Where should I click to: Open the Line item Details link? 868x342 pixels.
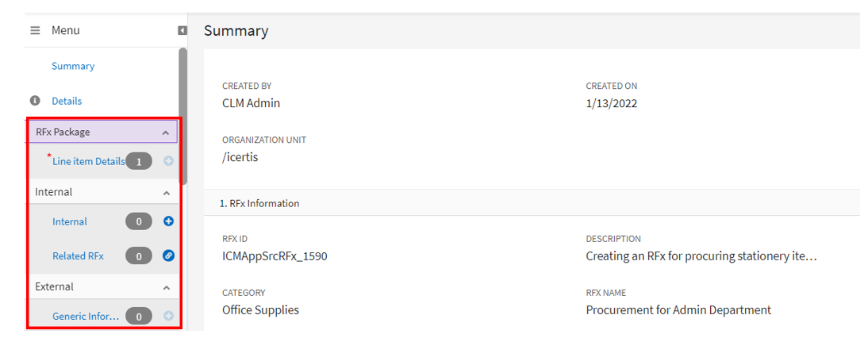[88, 161]
